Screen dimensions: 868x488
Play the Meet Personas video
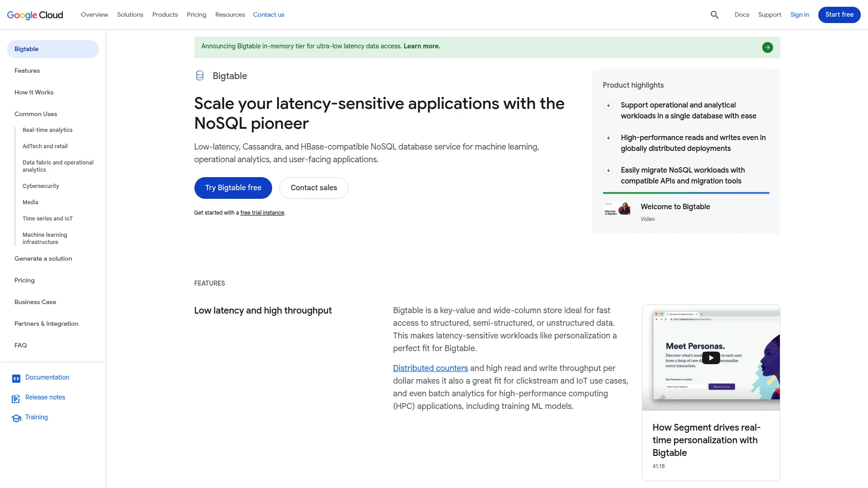tap(711, 358)
